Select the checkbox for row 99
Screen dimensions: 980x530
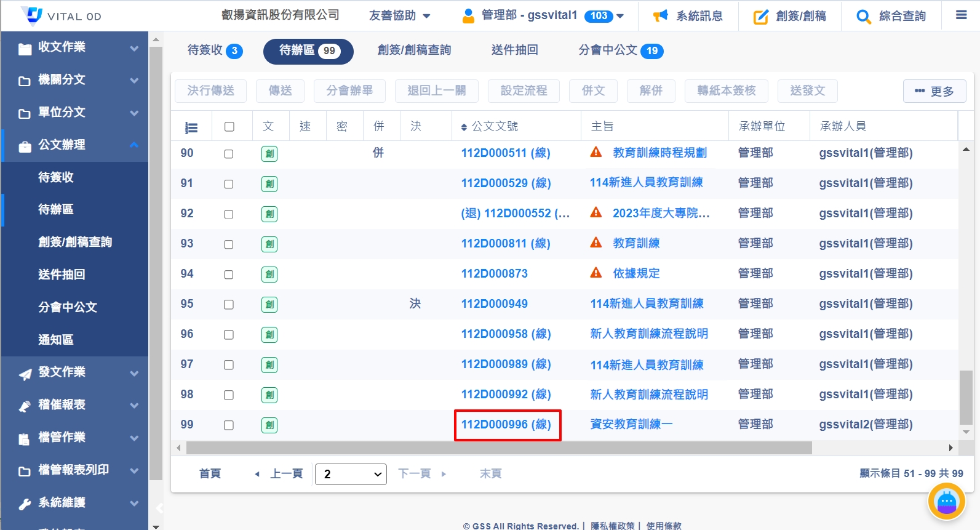click(x=229, y=425)
